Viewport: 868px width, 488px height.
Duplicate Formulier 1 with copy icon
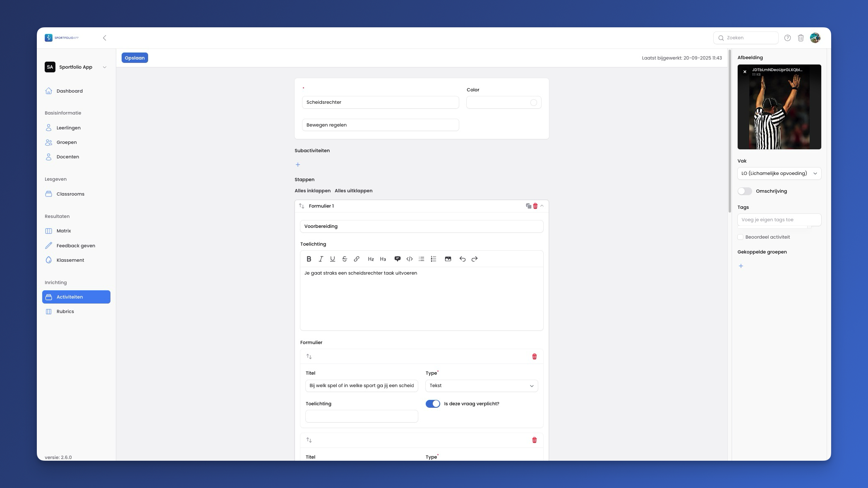[x=528, y=206]
